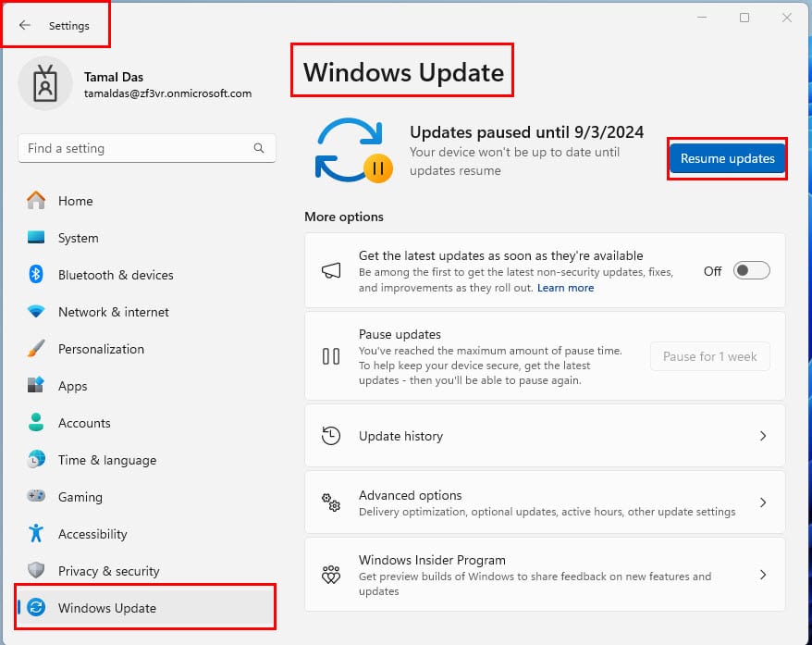Open the Learn more link
Screen dimensions: 812x645
point(565,288)
